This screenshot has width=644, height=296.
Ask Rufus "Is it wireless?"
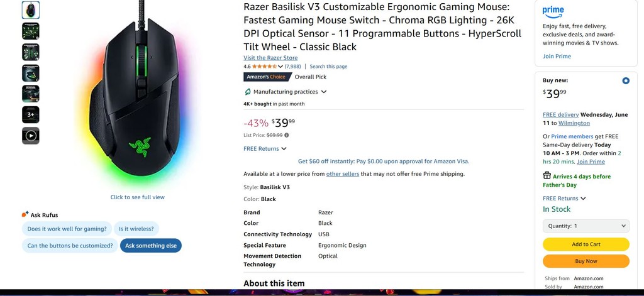[136, 229]
